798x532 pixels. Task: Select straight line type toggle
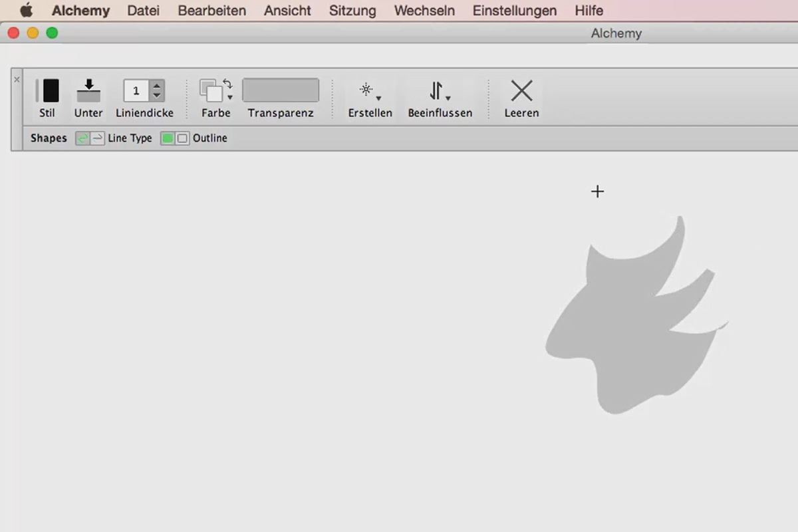click(97, 138)
